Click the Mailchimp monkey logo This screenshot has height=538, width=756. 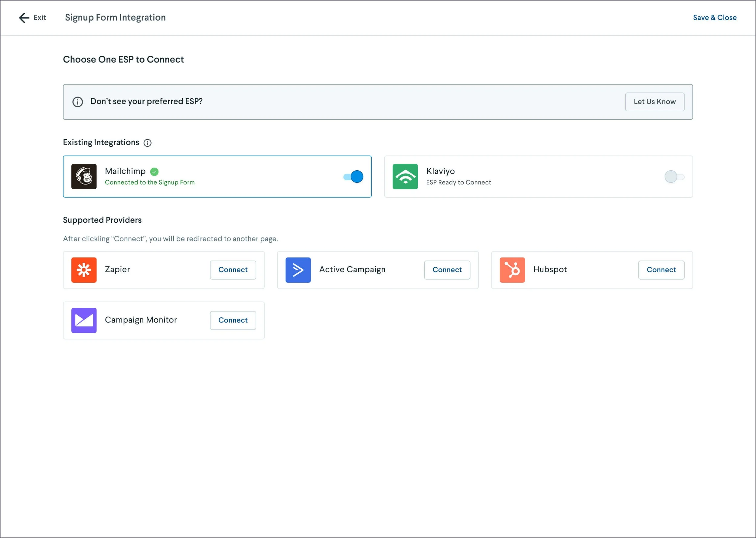click(84, 177)
